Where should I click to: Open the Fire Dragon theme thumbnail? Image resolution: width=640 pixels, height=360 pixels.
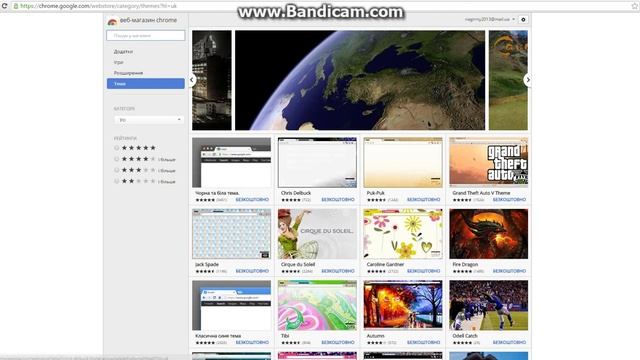(489, 234)
